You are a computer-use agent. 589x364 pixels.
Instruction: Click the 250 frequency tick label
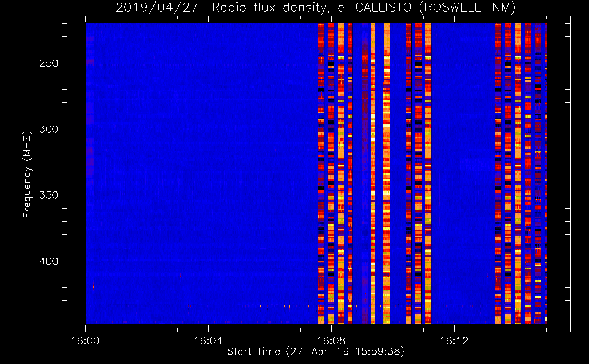[49, 63]
